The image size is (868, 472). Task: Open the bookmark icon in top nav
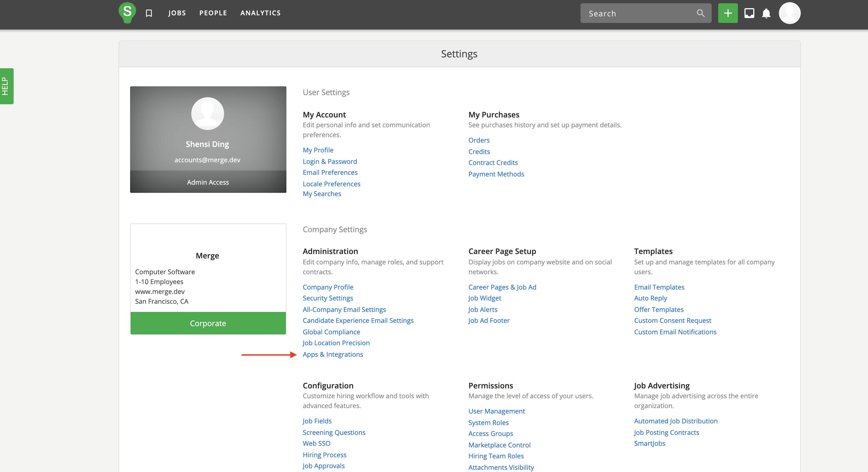pos(149,13)
